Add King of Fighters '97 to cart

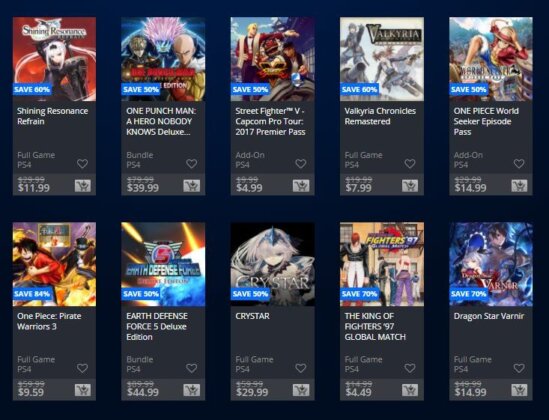pyautogui.click(x=410, y=390)
